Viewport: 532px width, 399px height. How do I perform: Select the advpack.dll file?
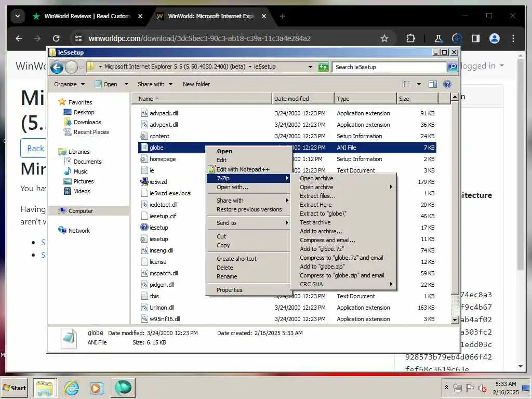pyautogui.click(x=164, y=113)
